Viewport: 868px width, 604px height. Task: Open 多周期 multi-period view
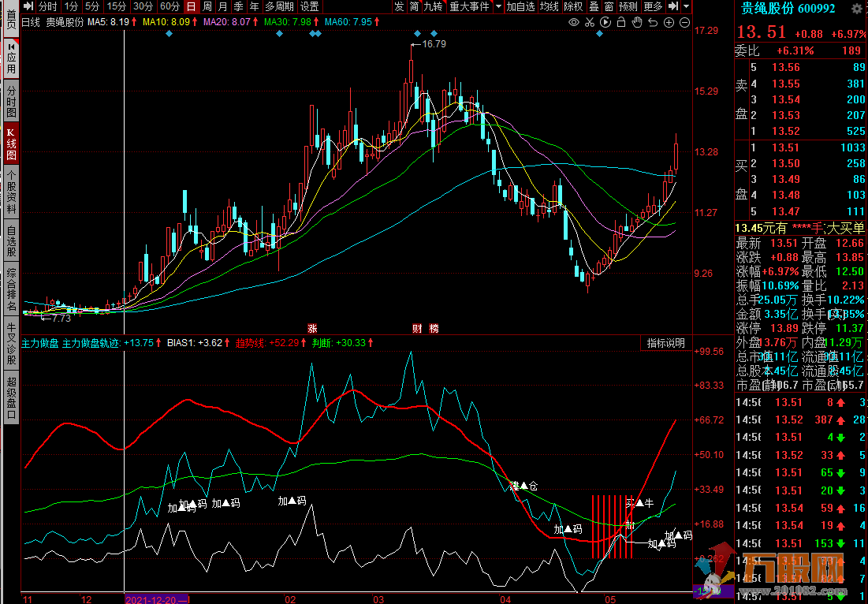click(279, 6)
